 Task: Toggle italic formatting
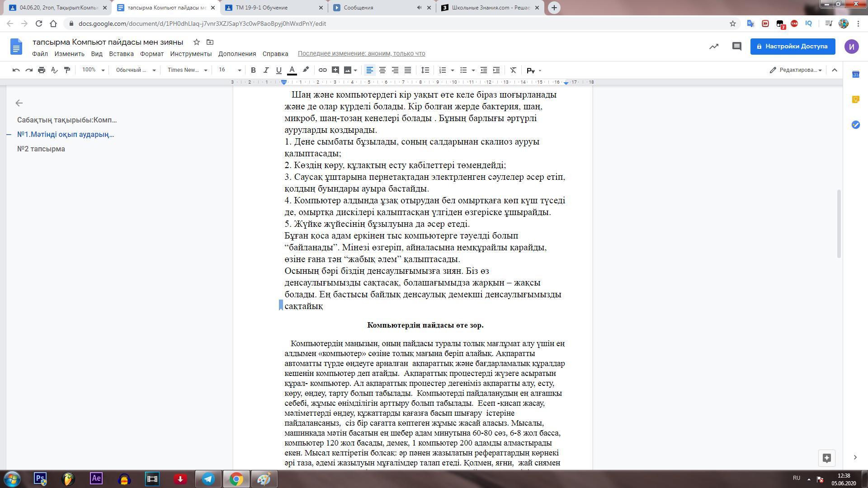point(266,70)
